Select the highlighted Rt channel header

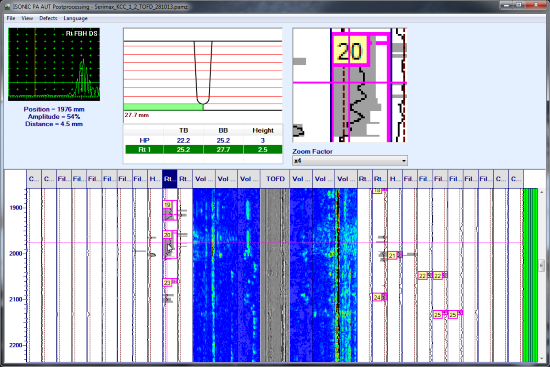[x=169, y=179]
